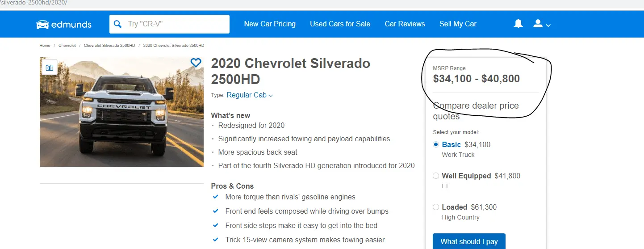644x249 pixels.
Task: Open the Chevrolet Silverado 2500HD breadcrumb
Action: 109,46
